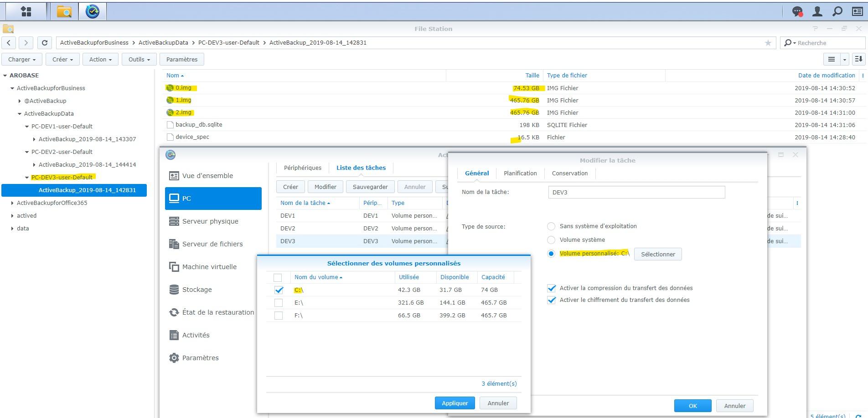Click the 1.img file icon
The height and width of the screenshot is (418, 868).
[170, 100]
